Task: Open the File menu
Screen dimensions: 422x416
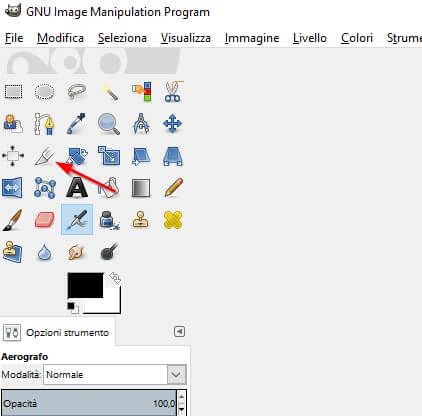Action: (x=14, y=38)
